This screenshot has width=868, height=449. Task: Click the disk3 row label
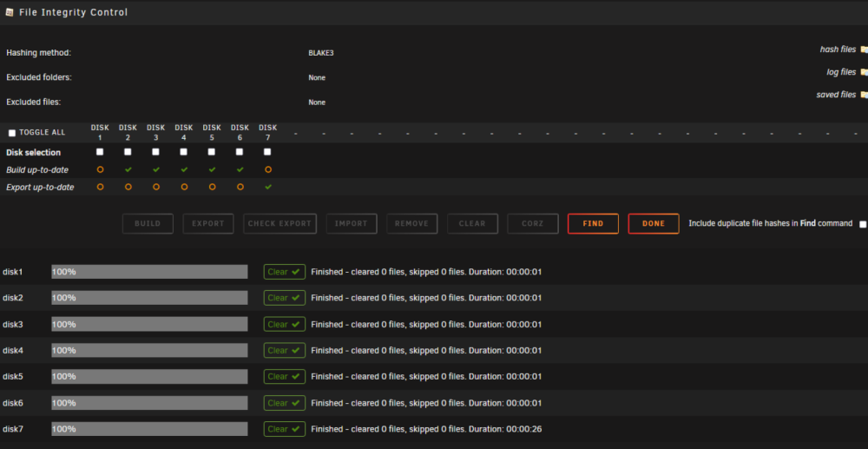13,325
